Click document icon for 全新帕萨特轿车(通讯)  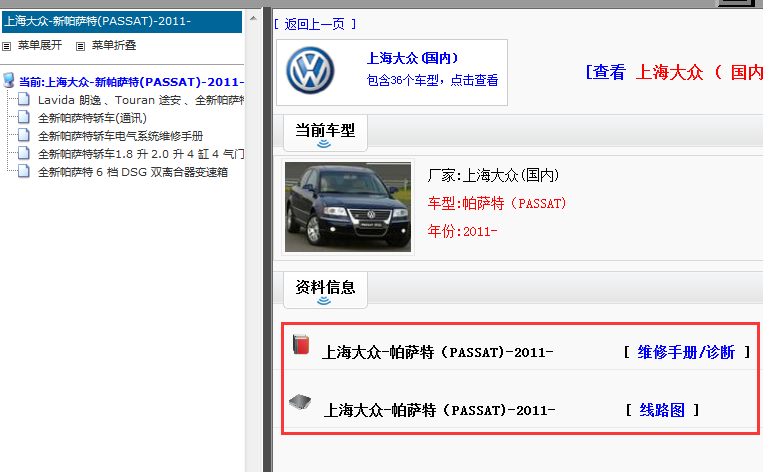[x=23, y=117]
